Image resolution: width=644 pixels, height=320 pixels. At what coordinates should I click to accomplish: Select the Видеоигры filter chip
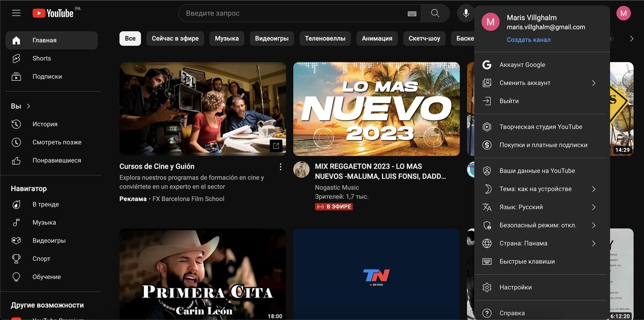coord(272,39)
